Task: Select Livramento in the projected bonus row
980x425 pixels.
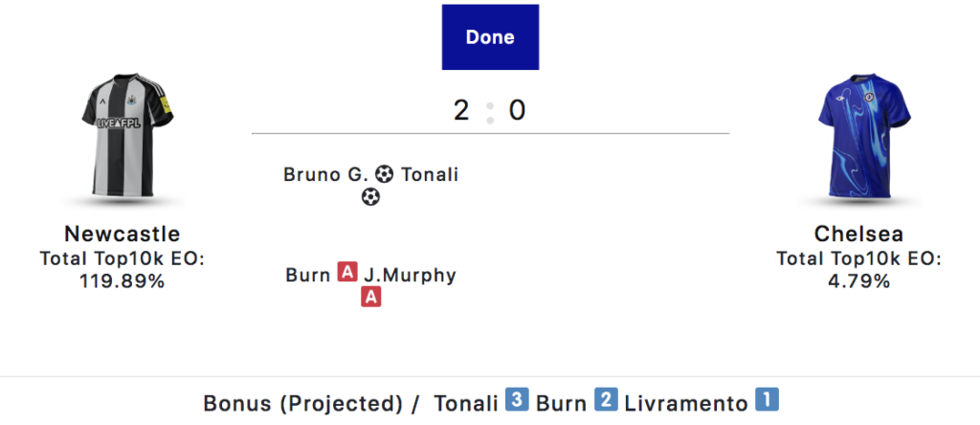Action: tap(685, 403)
